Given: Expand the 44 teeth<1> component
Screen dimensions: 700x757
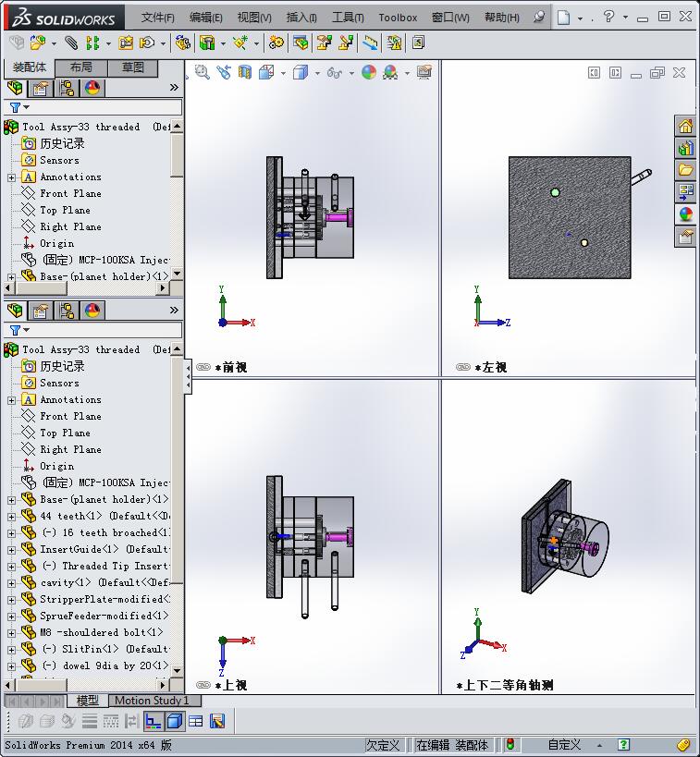Looking at the screenshot, I should point(11,517).
